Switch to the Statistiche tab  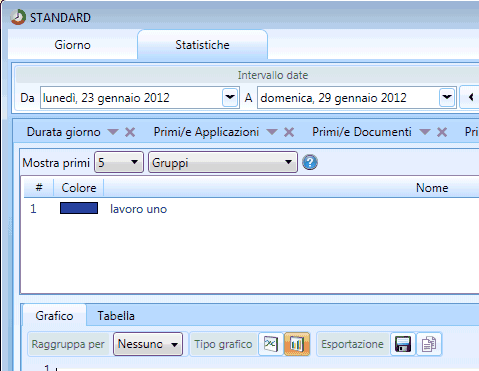click(202, 45)
